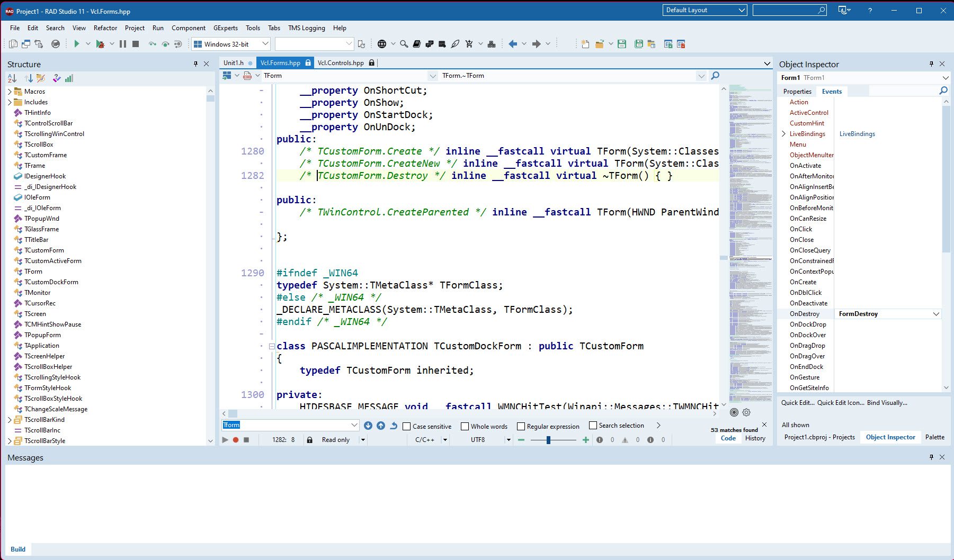Select TCustomDockForm in the Structure tree
The image size is (954, 560).
(x=51, y=282)
